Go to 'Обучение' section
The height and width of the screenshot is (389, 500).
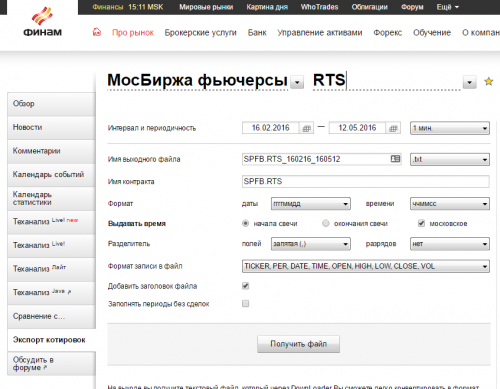(432, 33)
